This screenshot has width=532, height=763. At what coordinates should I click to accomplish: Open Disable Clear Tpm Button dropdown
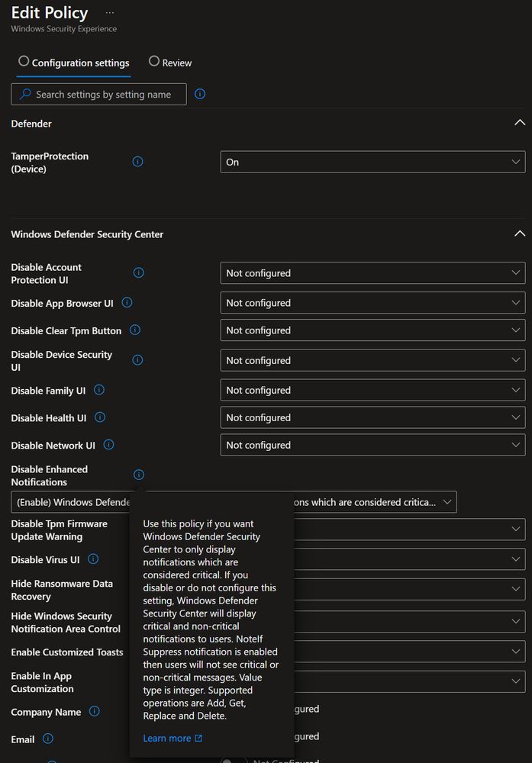(x=372, y=330)
